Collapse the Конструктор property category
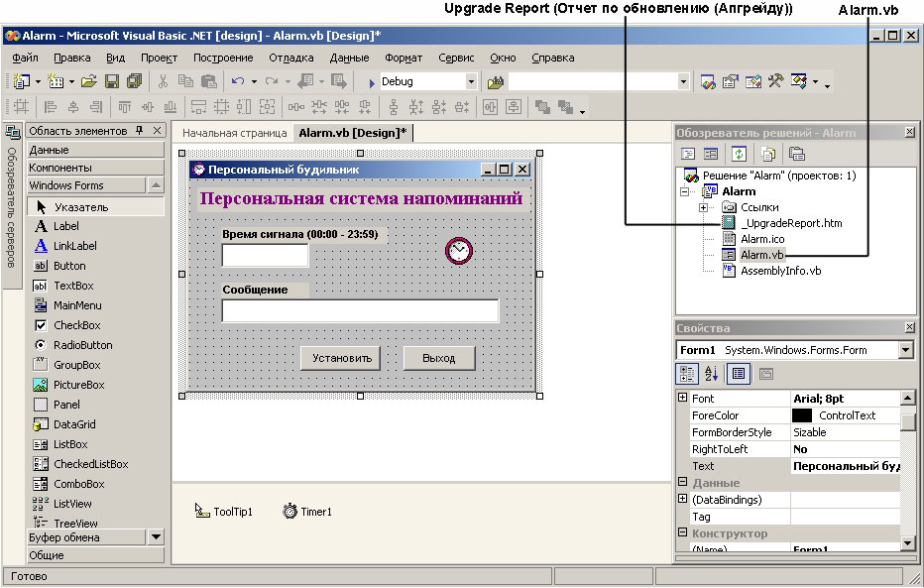The height and width of the screenshot is (588, 924). tap(682, 532)
